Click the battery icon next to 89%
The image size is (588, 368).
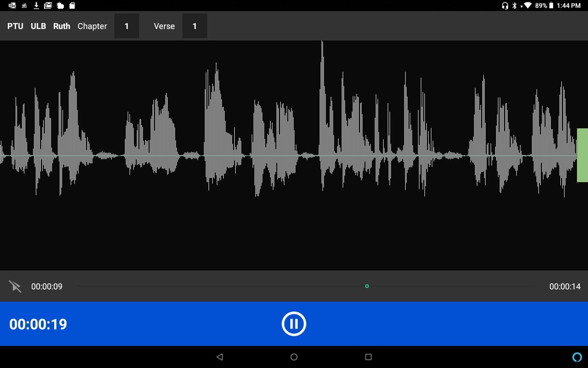[551, 6]
